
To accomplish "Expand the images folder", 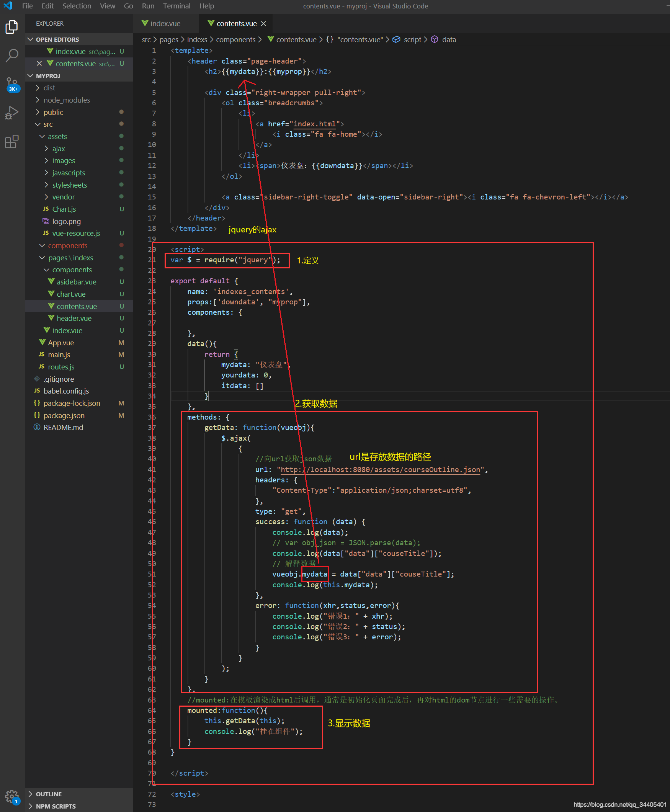I will pyautogui.click(x=46, y=160).
